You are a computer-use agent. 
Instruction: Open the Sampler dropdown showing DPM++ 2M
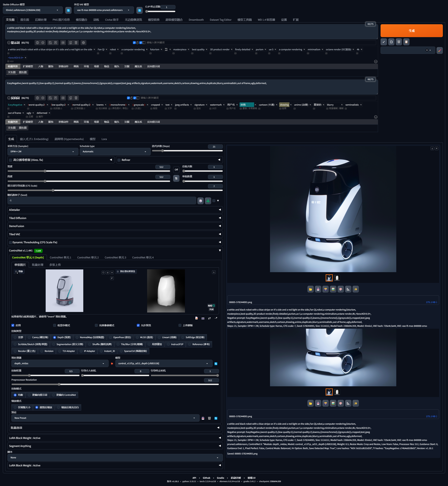click(x=43, y=151)
